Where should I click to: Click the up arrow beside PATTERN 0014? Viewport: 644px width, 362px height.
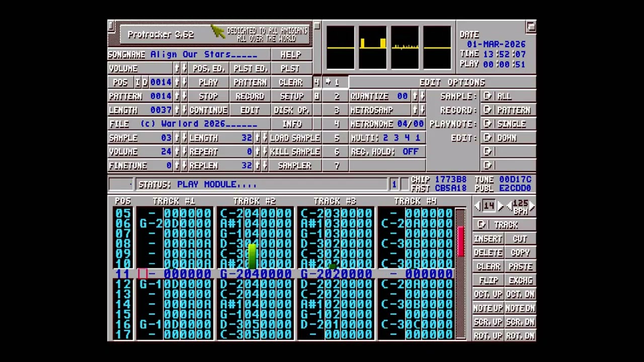click(x=177, y=96)
